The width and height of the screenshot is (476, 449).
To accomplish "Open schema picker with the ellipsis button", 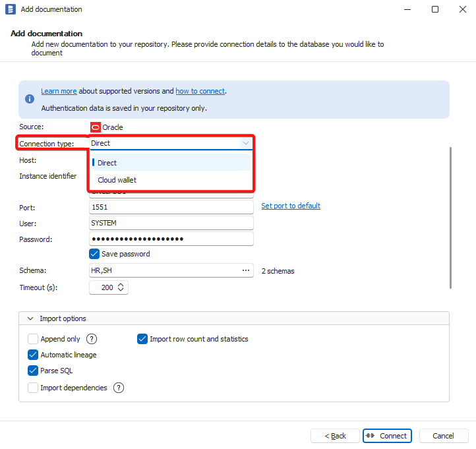I will 246,270.
